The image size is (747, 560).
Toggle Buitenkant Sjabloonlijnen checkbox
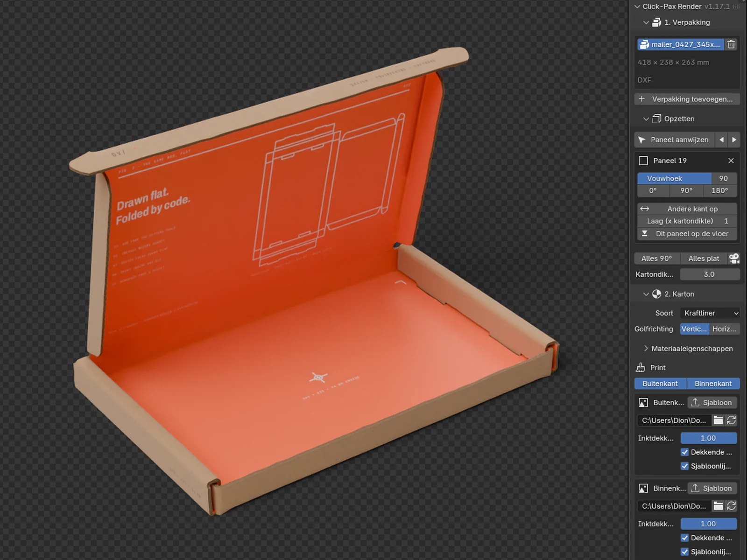click(685, 466)
